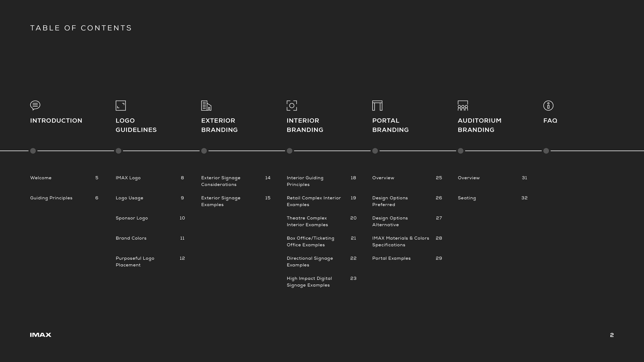Select the FAQ timeline dot
644x362 pixels.
click(x=546, y=151)
